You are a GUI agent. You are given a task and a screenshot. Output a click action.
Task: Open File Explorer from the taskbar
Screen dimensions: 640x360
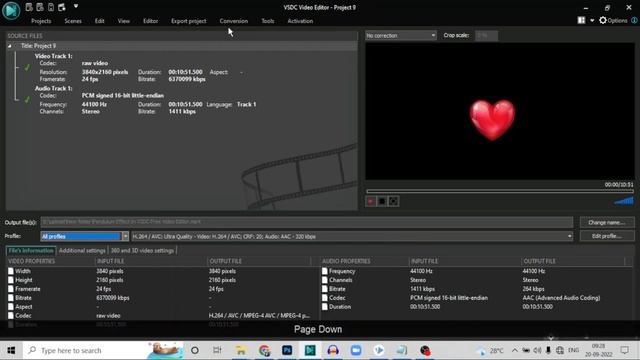point(241,350)
